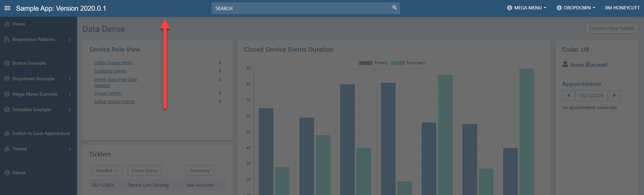This screenshot has width=644, height=195.
Task: Toggle Secondary series in chart legend
Action: pyautogui.click(x=408, y=63)
